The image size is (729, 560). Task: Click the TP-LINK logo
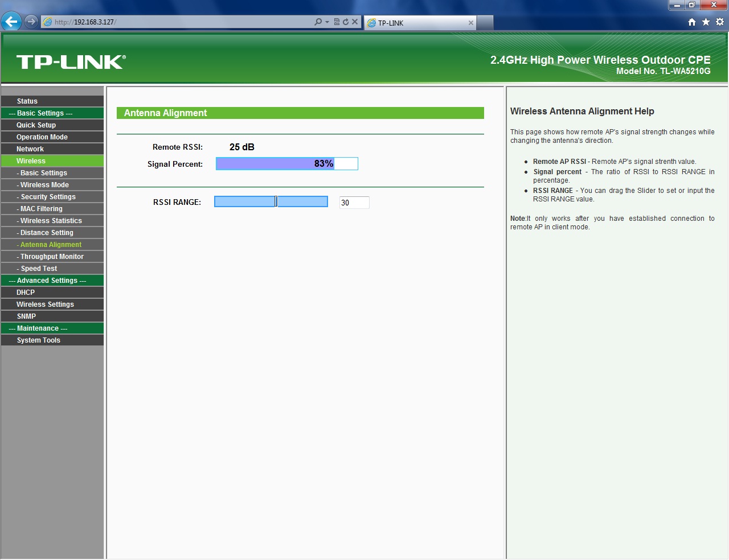point(71,62)
